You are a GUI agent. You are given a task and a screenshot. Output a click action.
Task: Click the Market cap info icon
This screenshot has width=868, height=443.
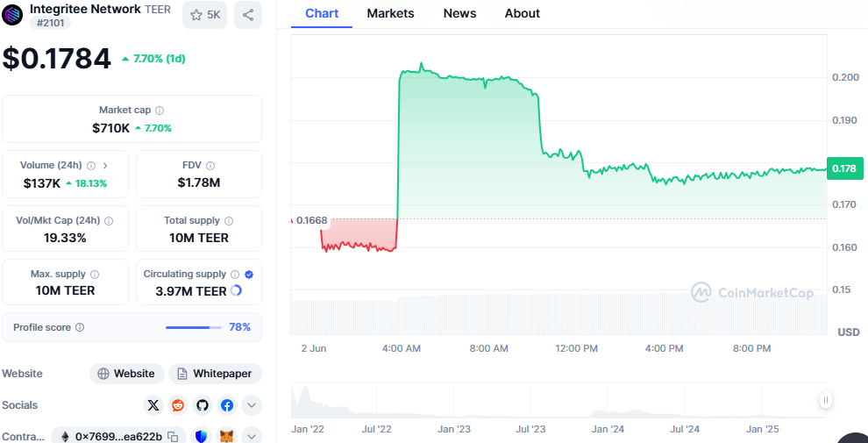pos(160,111)
